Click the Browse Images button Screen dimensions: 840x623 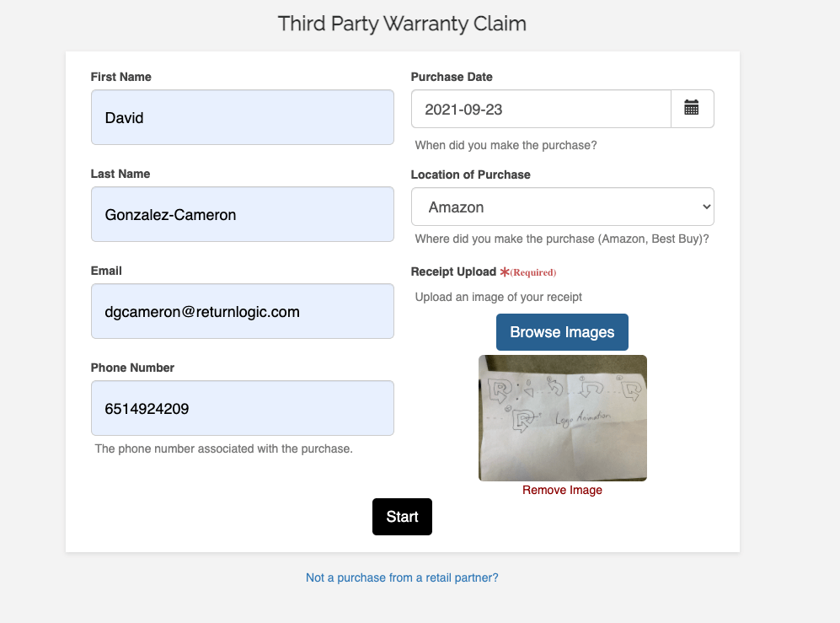(562, 332)
